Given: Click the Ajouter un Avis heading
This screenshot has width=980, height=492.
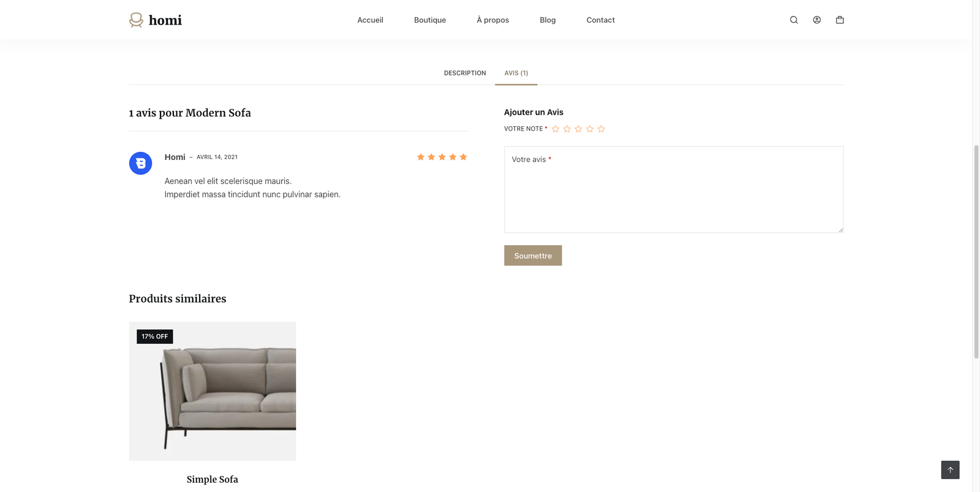Looking at the screenshot, I should (x=533, y=112).
